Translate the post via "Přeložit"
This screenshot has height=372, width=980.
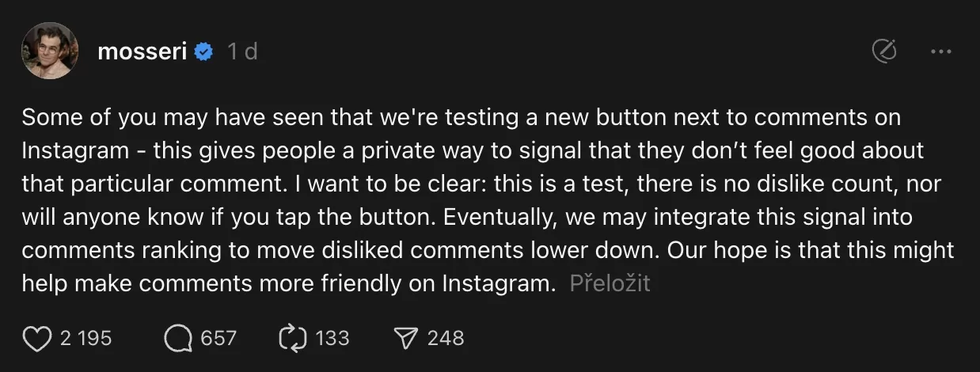click(610, 283)
